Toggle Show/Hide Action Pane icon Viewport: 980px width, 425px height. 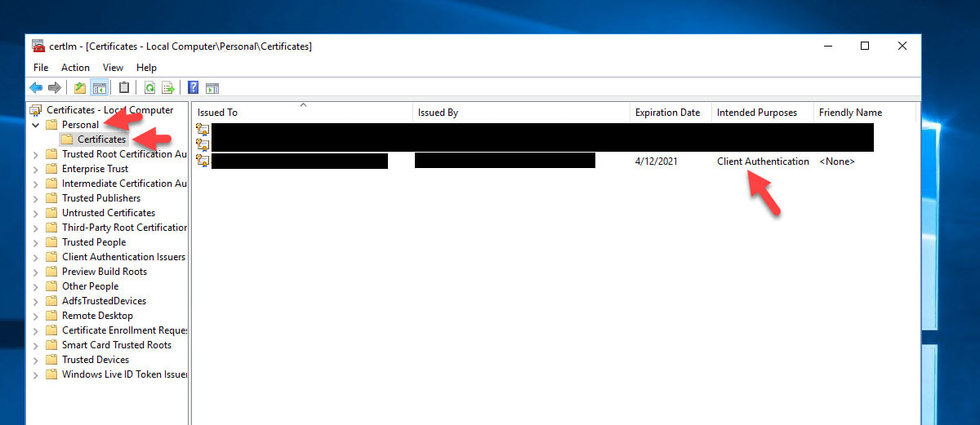[x=212, y=88]
